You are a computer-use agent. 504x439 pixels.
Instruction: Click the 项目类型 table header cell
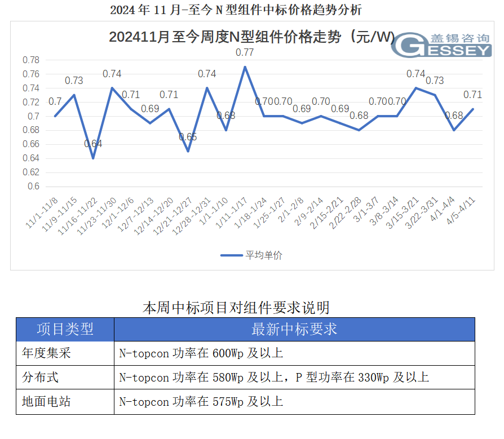tap(65, 329)
